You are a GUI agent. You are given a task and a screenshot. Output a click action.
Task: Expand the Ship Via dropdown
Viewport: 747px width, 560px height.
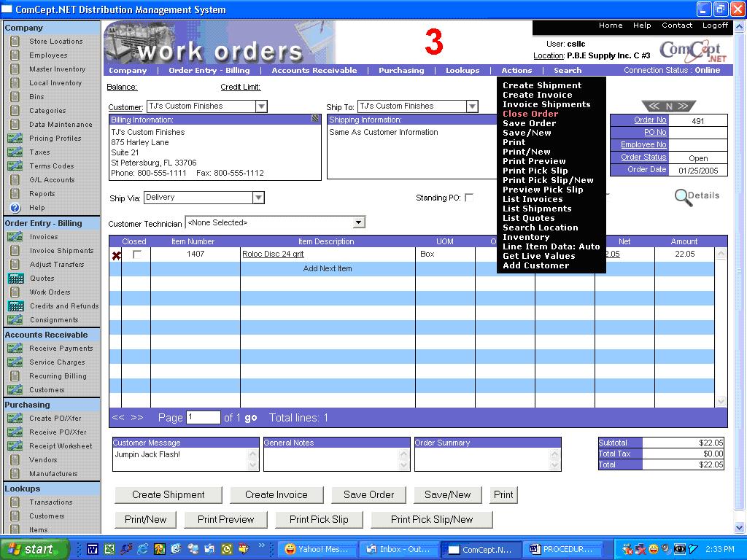(258, 198)
